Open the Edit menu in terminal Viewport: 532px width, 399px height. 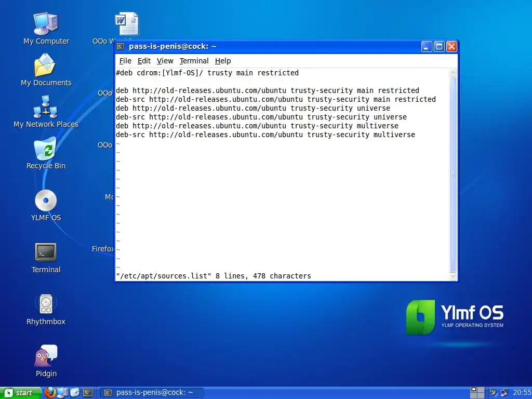coord(144,61)
